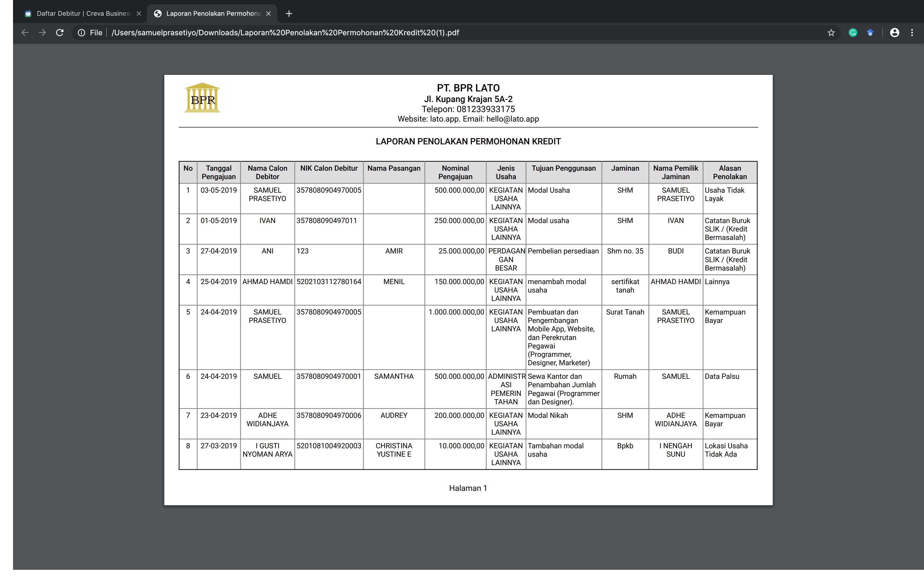Screen dimensions: 924x585
Task: Select NIK 5202103112780164
Action: click(x=329, y=282)
